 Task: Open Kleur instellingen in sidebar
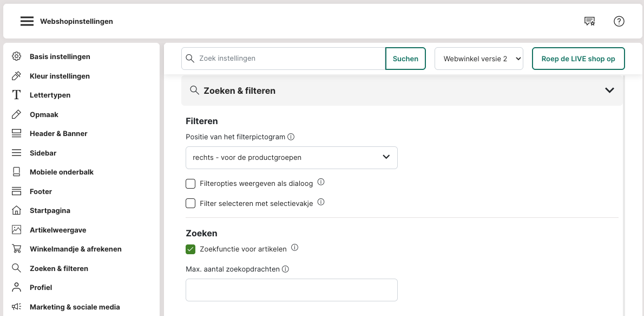(x=60, y=76)
